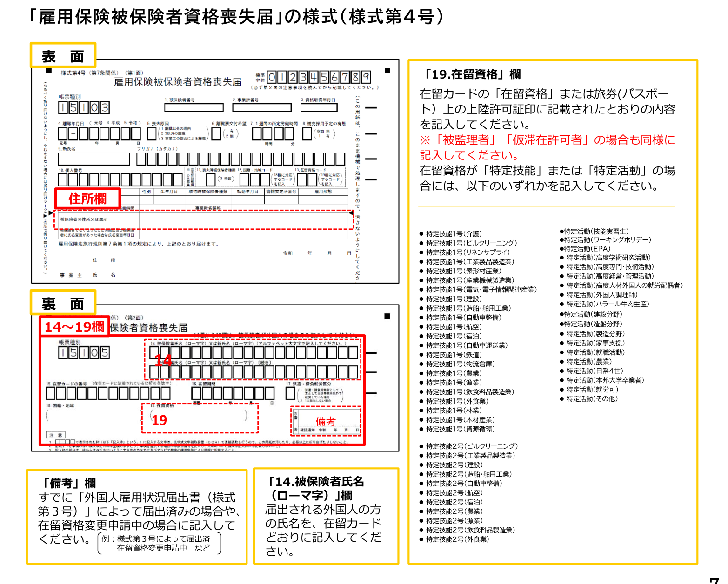
Task: Select the 表面 label above the front form
Action: click(x=63, y=56)
